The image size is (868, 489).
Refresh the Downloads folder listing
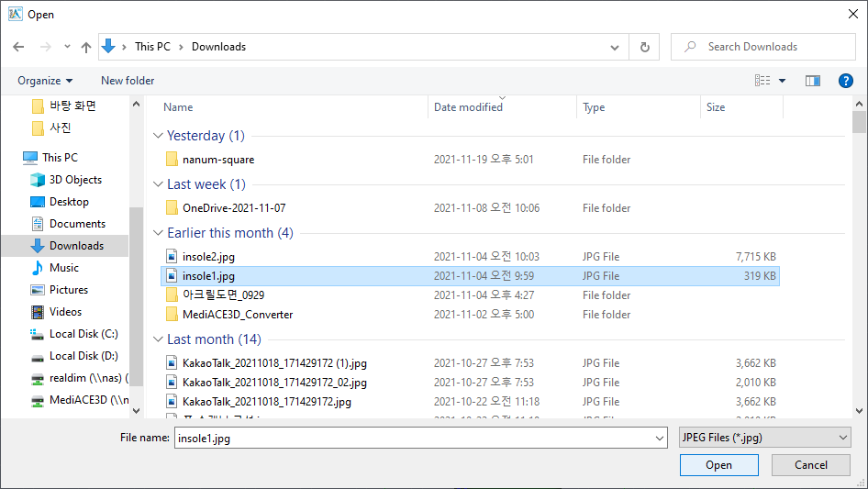coord(644,47)
